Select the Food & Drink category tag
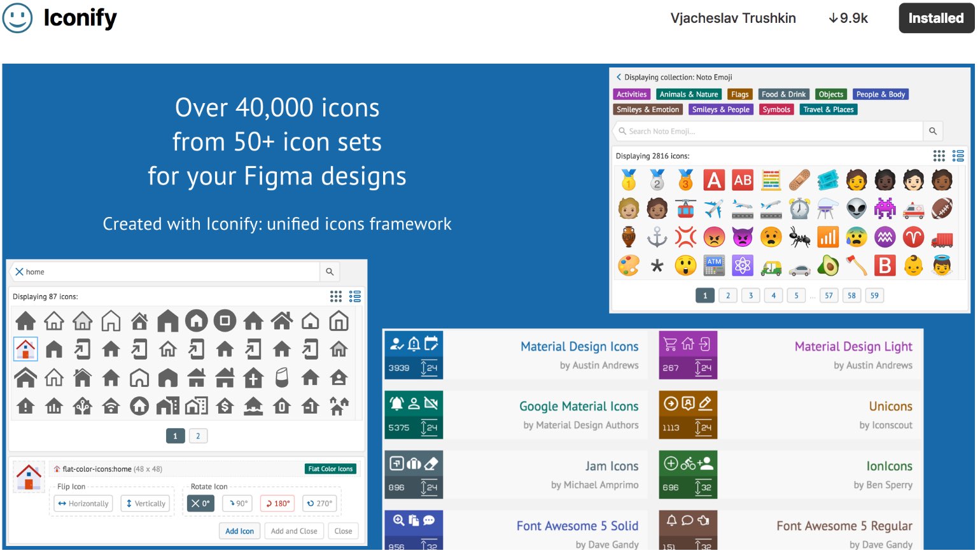Image resolution: width=980 pixels, height=560 pixels. (x=783, y=94)
